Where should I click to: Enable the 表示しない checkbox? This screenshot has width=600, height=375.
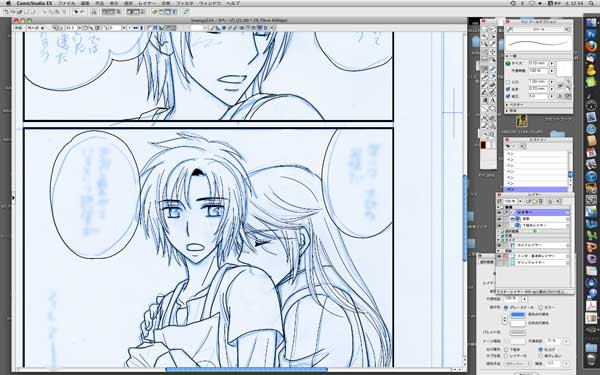click(x=540, y=356)
